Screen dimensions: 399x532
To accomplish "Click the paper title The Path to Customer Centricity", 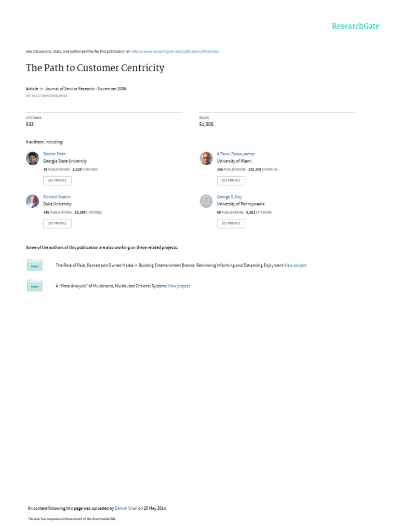I will 95,68.
